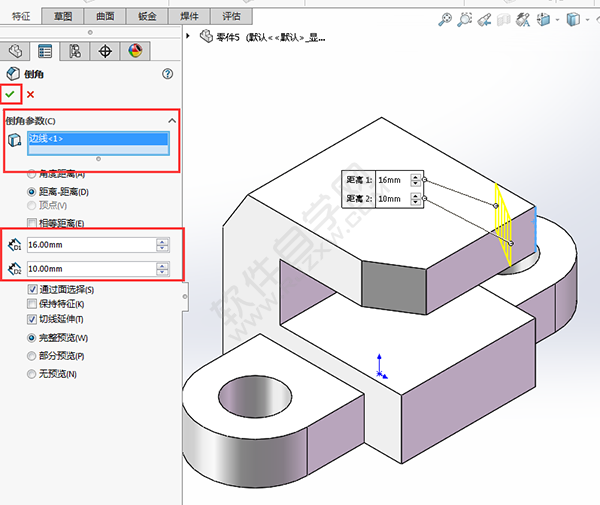This screenshot has height=505, width=600.
Task: Click the panel collapse handle on divider
Action: click(x=185, y=296)
